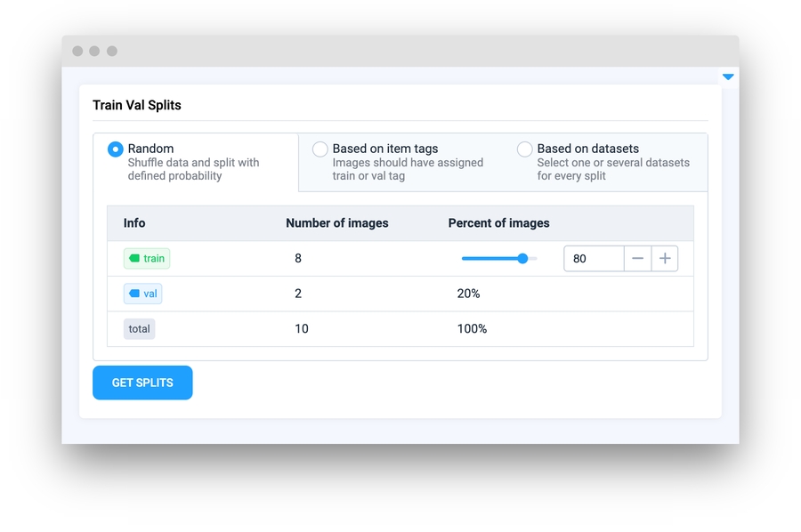This screenshot has width=801, height=532.
Task: Click the Train Val Splits title
Action: pyautogui.click(x=137, y=105)
